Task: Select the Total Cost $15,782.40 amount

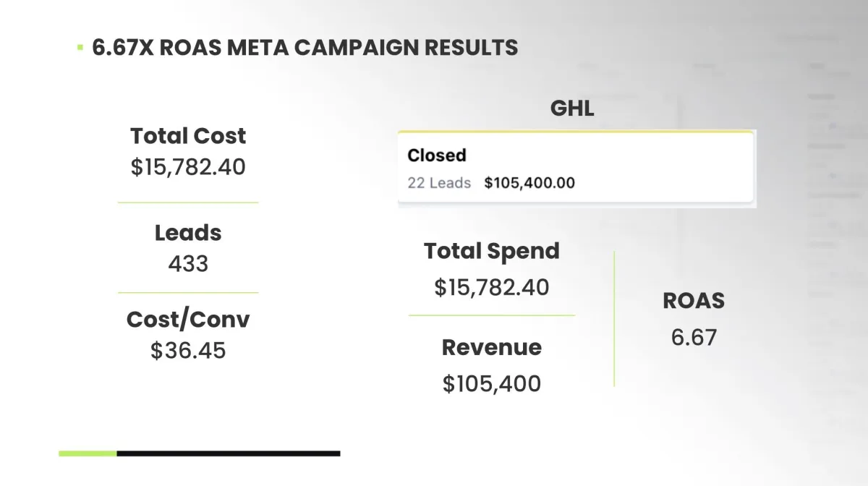Action: [188, 167]
